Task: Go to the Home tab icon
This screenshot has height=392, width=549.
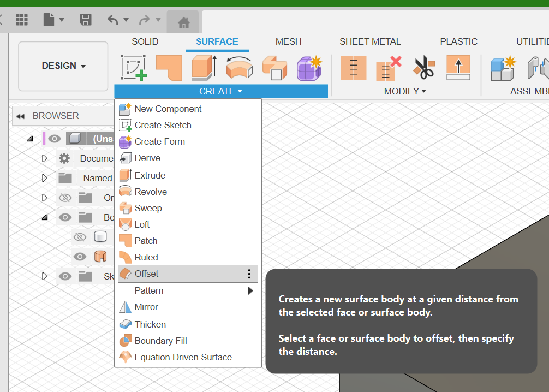Action: coord(183,22)
